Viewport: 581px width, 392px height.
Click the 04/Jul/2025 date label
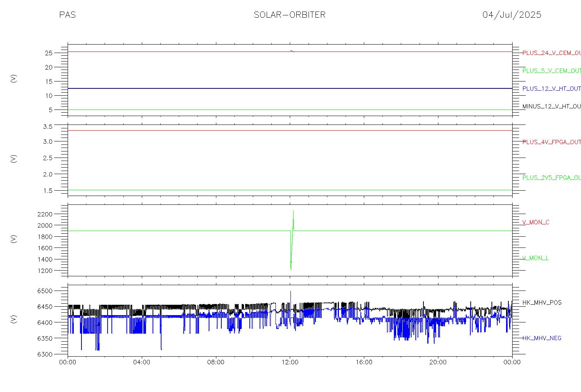pyautogui.click(x=512, y=15)
